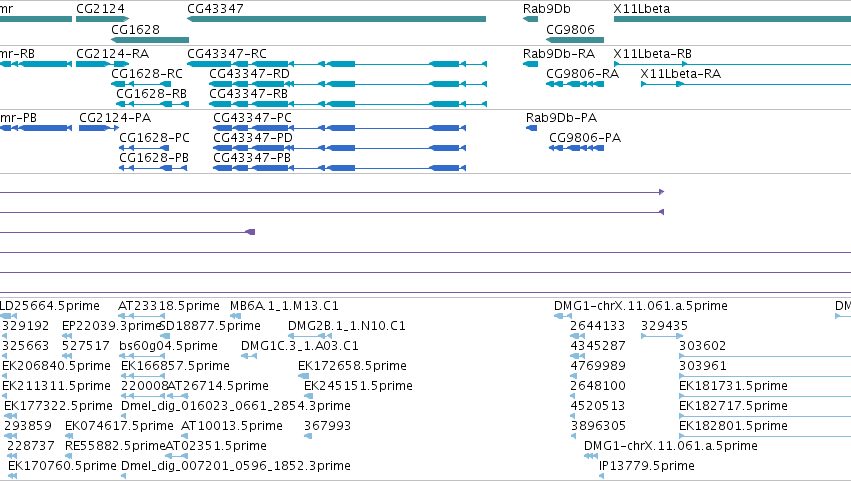Screen dimensions: 851x481
Task: Select the AT23318.5prime EST label
Action: point(169,306)
